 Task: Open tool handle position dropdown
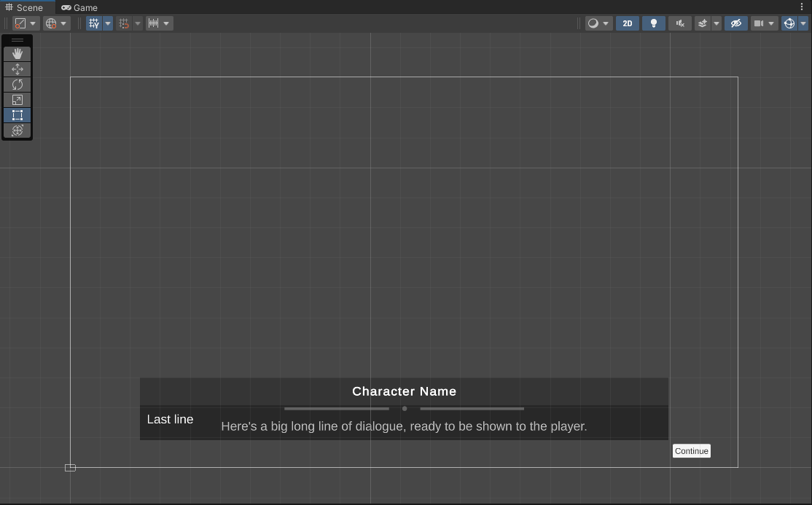26,23
